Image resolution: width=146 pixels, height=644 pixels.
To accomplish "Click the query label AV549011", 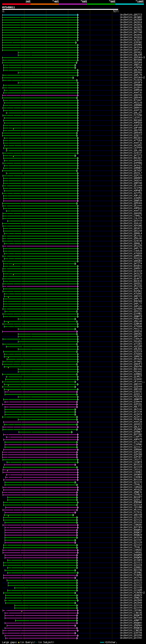I will 8,8.
